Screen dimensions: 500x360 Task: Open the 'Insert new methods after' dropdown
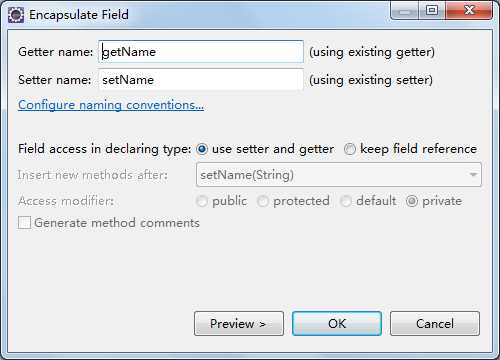point(339,175)
